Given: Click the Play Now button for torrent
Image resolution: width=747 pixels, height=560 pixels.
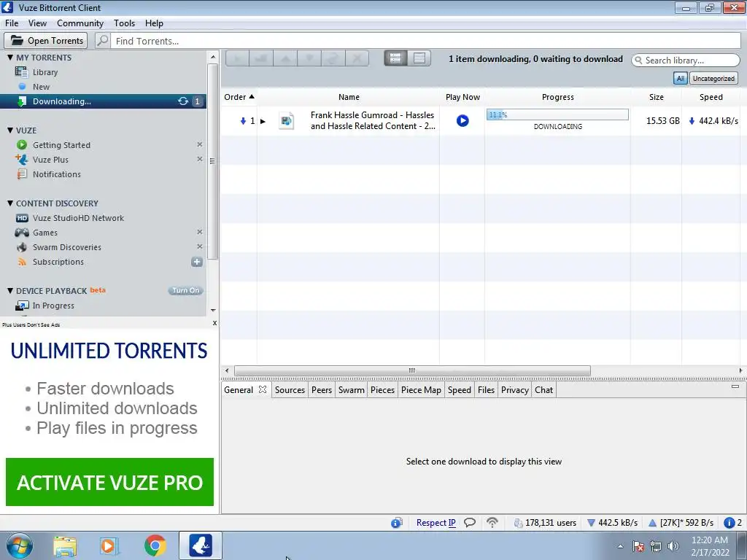Looking at the screenshot, I should (x=462, y=120).
